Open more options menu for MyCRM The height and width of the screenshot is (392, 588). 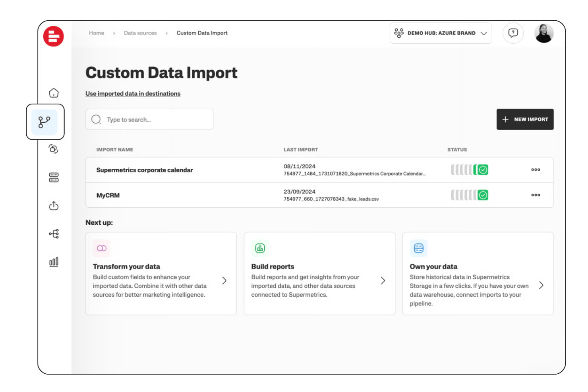[536, 195]
